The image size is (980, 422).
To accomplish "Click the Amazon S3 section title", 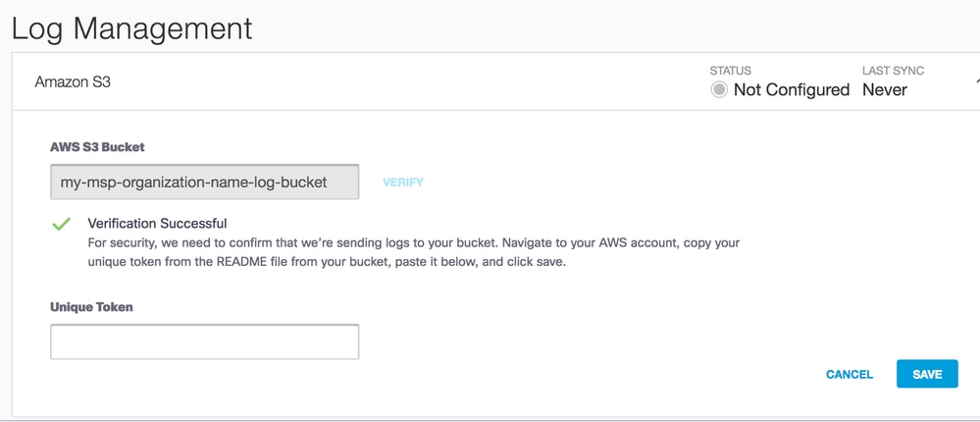I will (73, 82).
